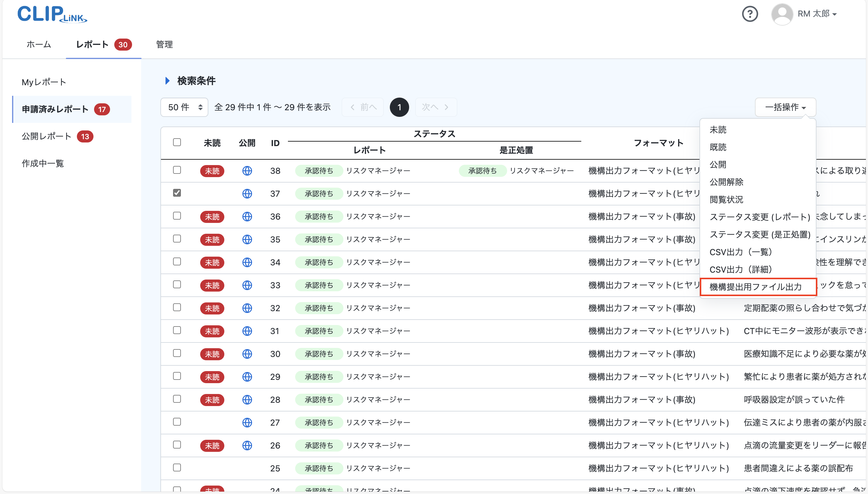Open the help question mark icon
The height and width of the screenshot is (494, 868).
tap(750, 14)
